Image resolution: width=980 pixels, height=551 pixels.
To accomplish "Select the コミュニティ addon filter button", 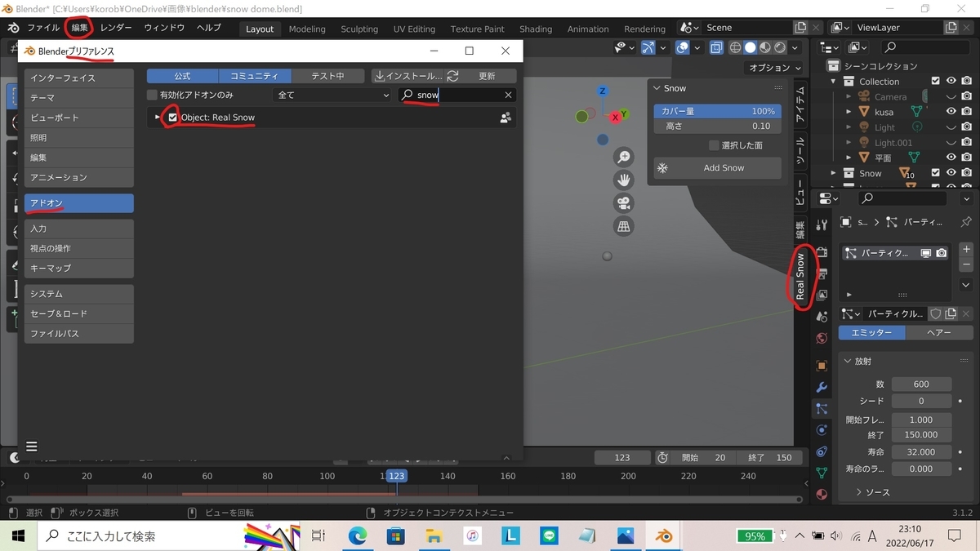I will pyautogui.click(x=254, y=76).
